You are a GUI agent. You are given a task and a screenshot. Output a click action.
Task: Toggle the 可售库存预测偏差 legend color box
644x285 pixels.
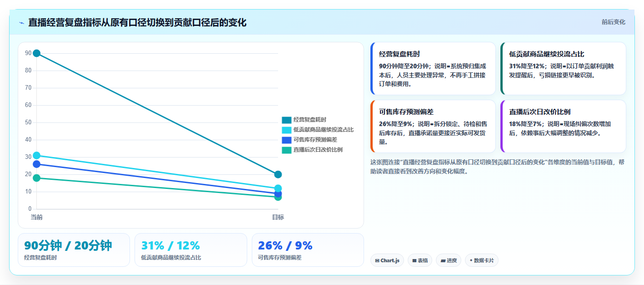coord(286,140)
